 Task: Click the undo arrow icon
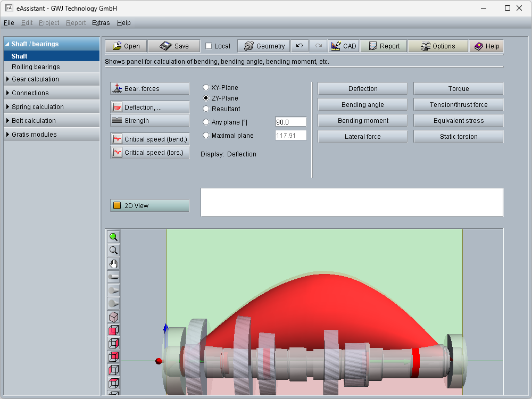tap(300, 46)
